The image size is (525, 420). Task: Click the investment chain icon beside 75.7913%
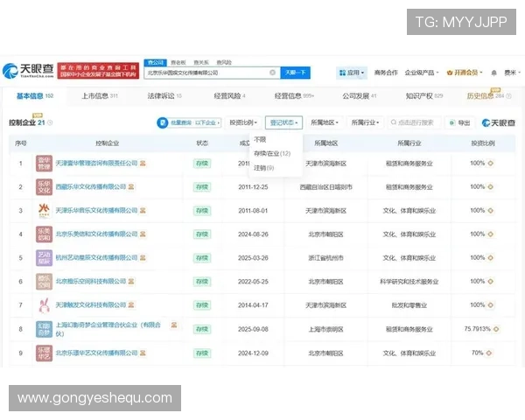click(x=496, y=329)
